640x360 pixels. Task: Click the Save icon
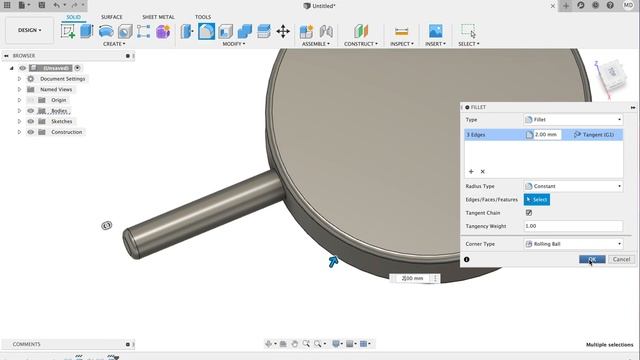pos(42,5)
